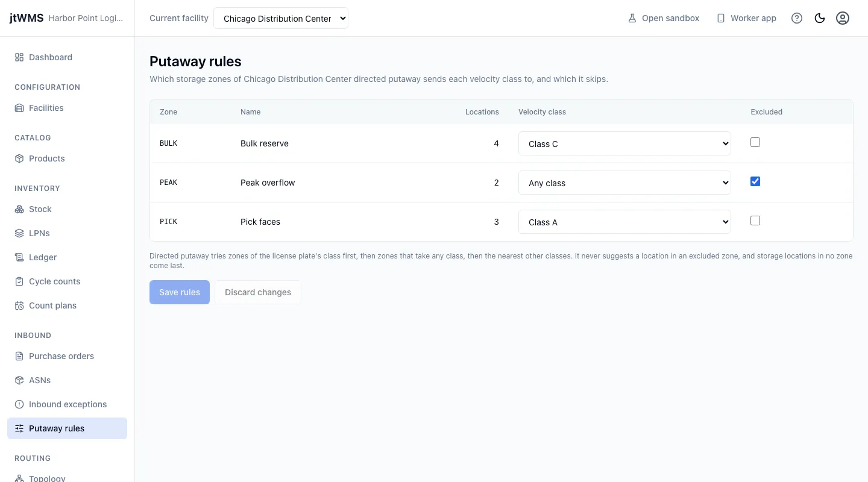Launch the Worker app link
868x482 pixels.
click(x=746, y=18)
